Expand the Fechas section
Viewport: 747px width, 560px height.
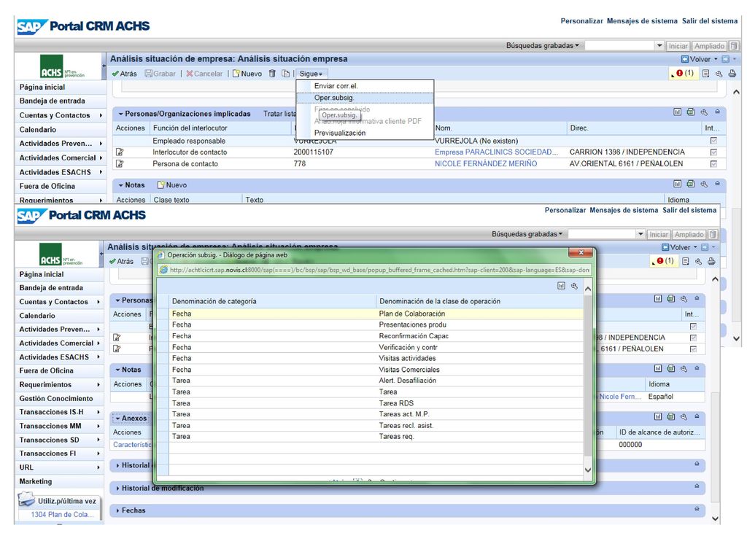[117, 510]
